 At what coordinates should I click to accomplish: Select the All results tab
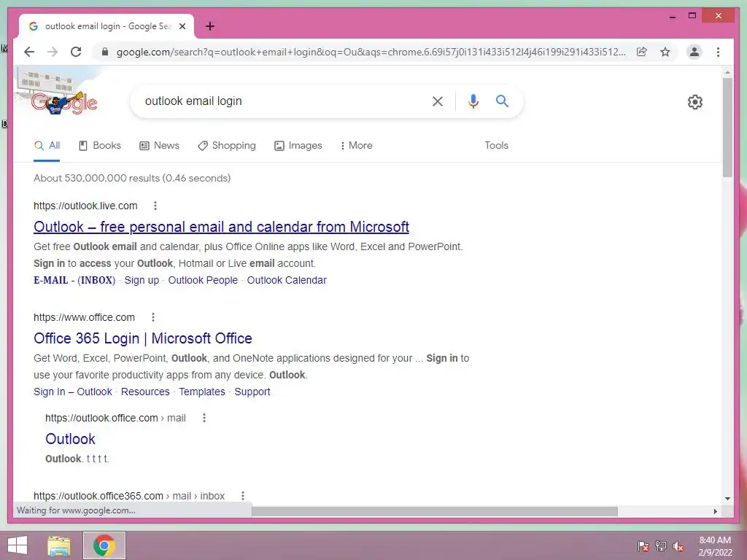[x=47, y=146]
